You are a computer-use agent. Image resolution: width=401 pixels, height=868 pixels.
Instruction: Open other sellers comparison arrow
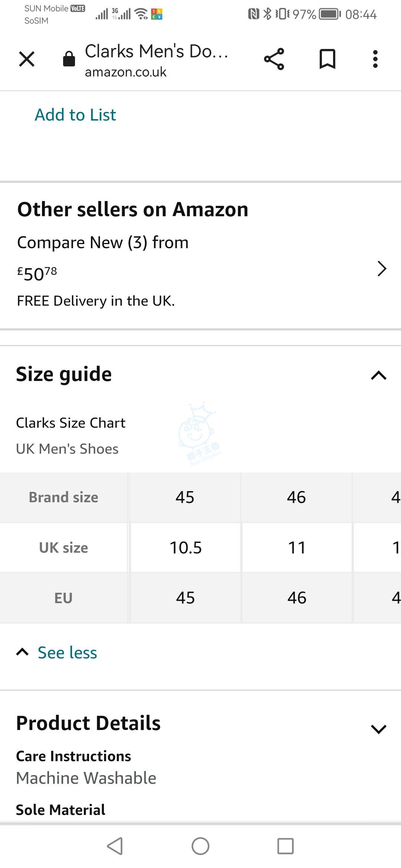[382, 269]
